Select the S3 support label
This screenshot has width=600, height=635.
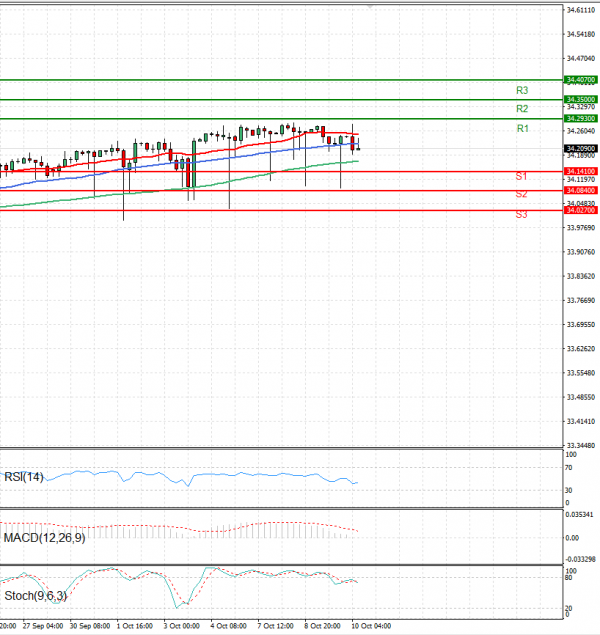coord(521,214)
